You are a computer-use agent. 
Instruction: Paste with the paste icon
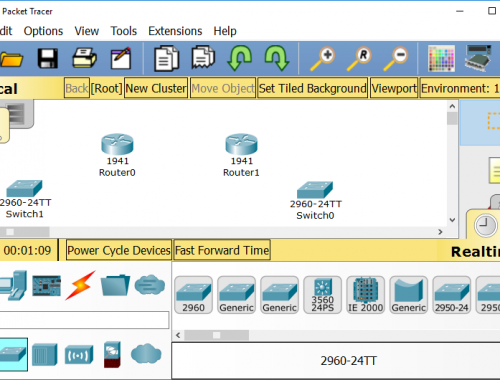[x=203, y=57]
